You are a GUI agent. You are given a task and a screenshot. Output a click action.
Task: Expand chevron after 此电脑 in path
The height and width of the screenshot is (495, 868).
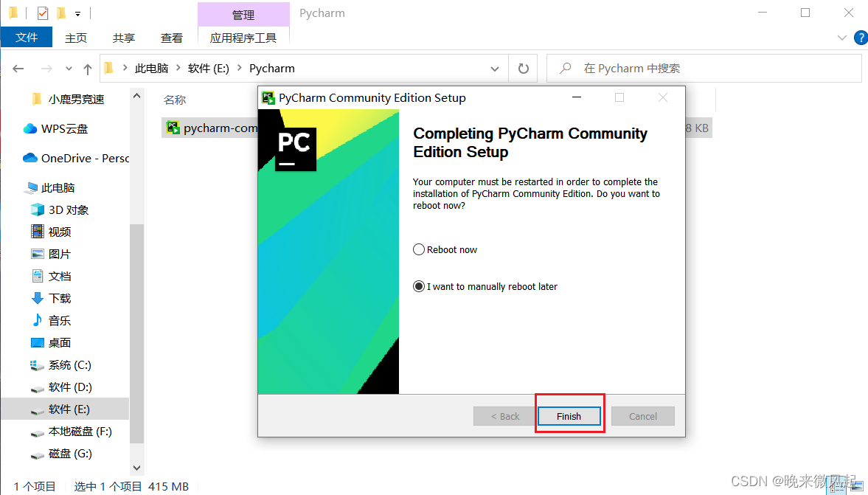coord(178,68)
